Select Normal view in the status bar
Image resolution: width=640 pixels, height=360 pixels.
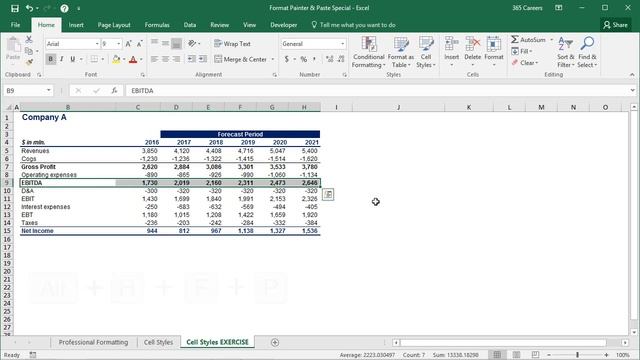pyautogui.click(x=497, y=355)
